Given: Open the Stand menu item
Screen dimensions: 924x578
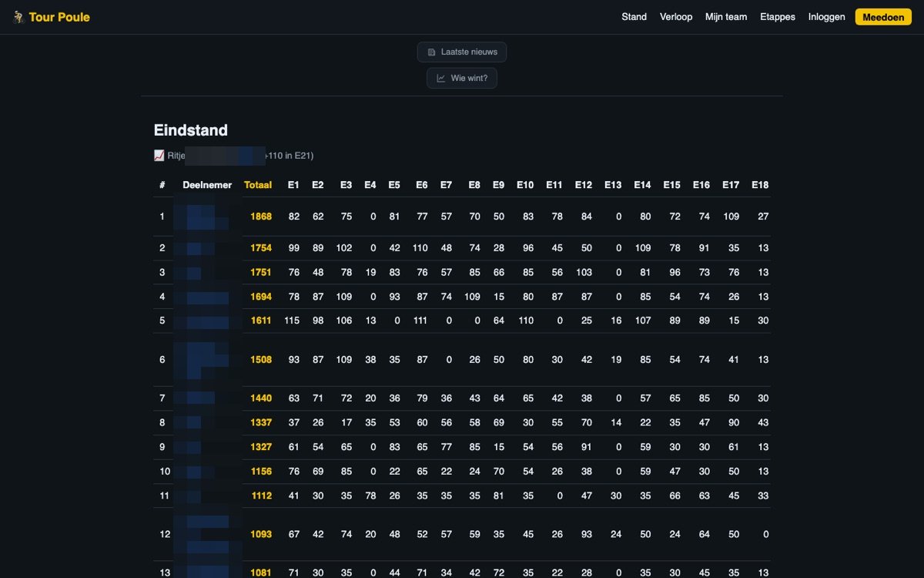Looking at the screenshot, I should point(634,17).
